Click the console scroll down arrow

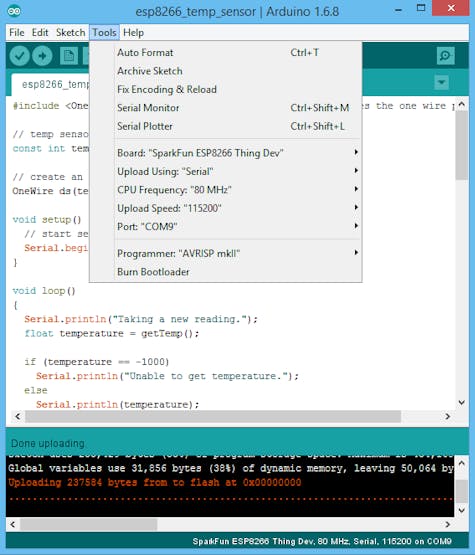[462, 510]
